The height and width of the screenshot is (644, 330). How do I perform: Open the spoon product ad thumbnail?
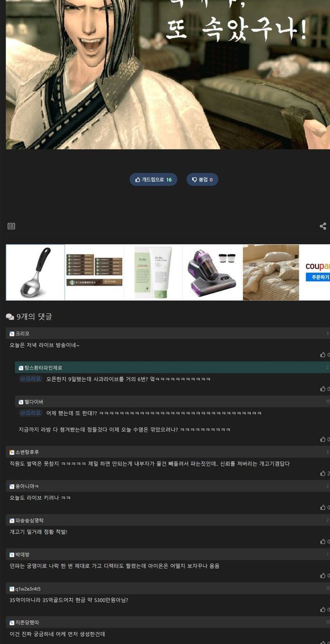35,273
